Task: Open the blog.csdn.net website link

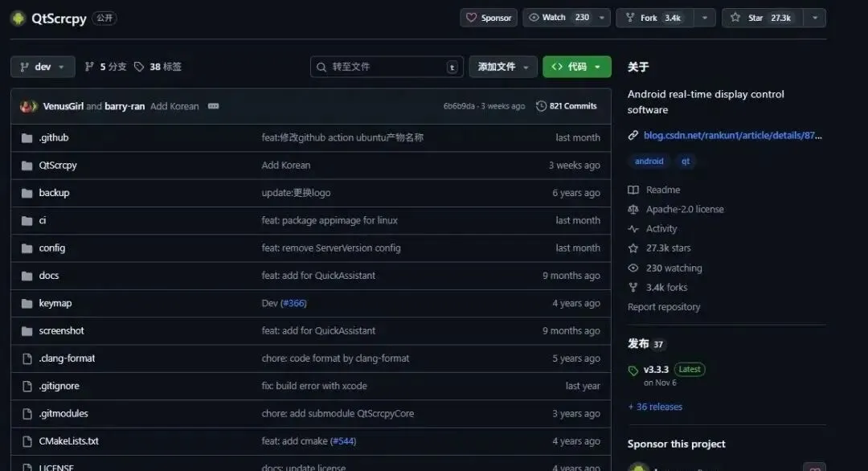Action: (x=732, y=136)
